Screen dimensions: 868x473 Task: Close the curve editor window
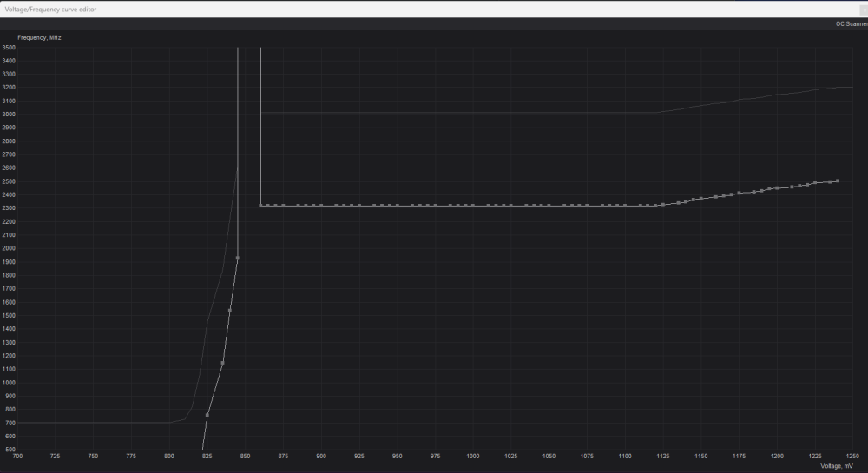point(864,10)
